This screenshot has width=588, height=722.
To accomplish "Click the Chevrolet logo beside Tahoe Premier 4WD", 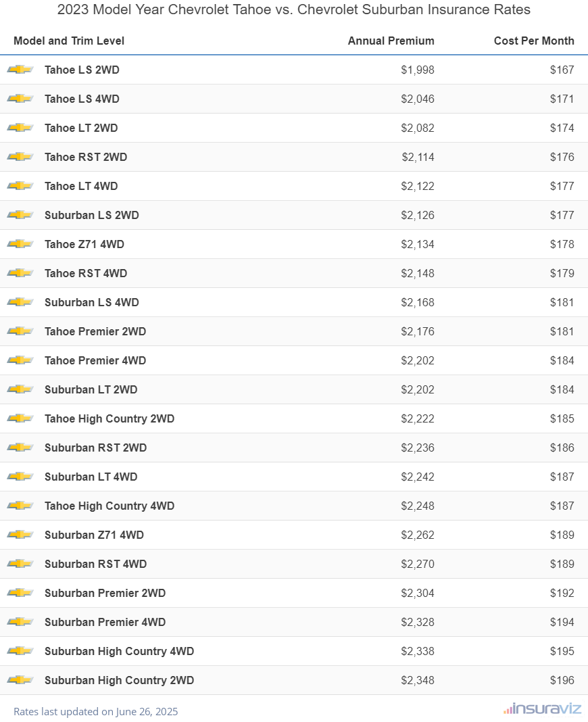I will tap(20, 360).
